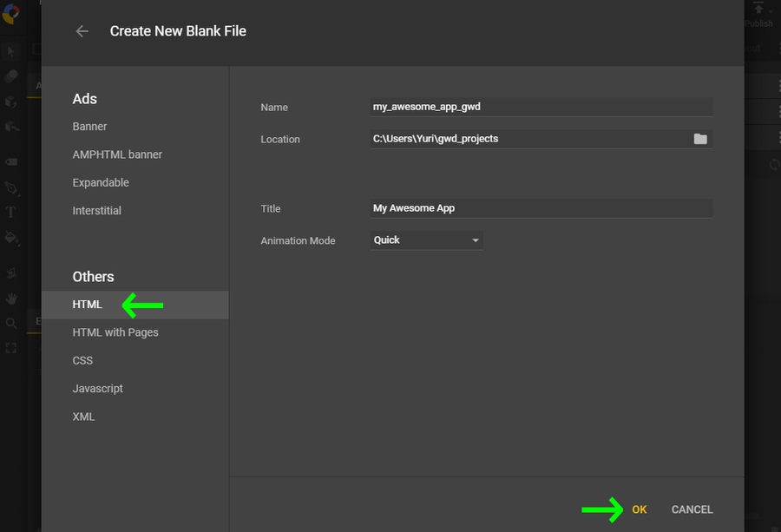Select the Hand pan tool

(x=11, y=298)
